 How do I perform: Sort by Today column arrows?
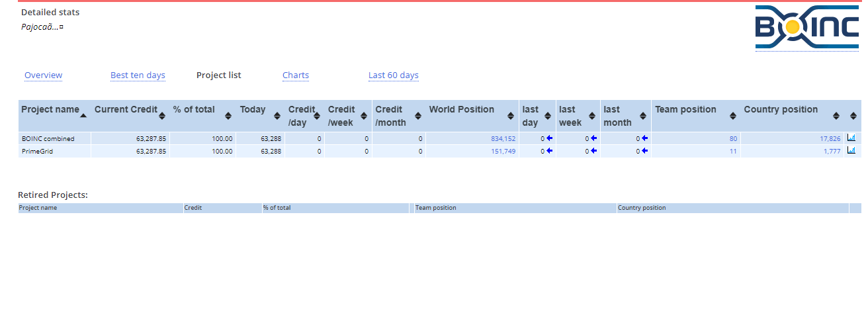click(277, 116)
